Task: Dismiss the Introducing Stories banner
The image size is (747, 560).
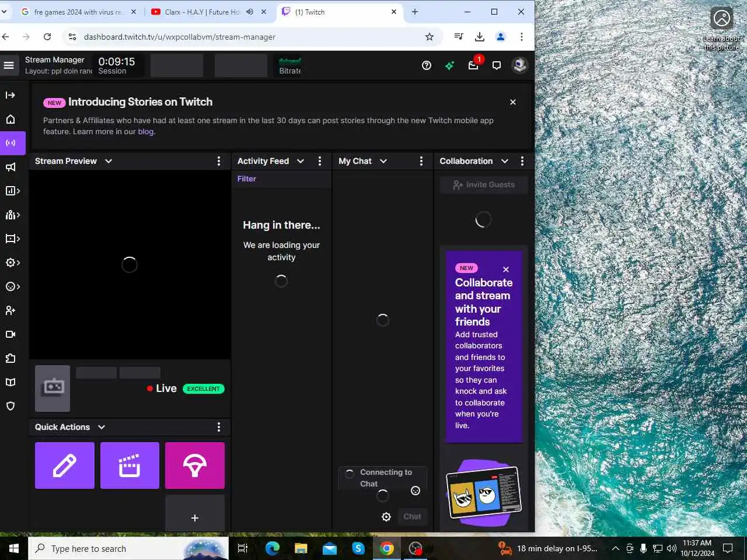Action: (513, 102)
